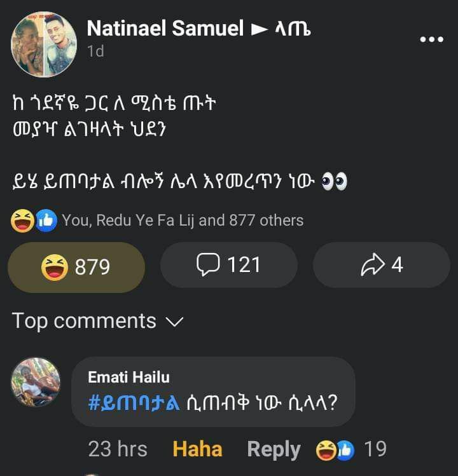Open the three-dot post options menu

pos(431,39)
